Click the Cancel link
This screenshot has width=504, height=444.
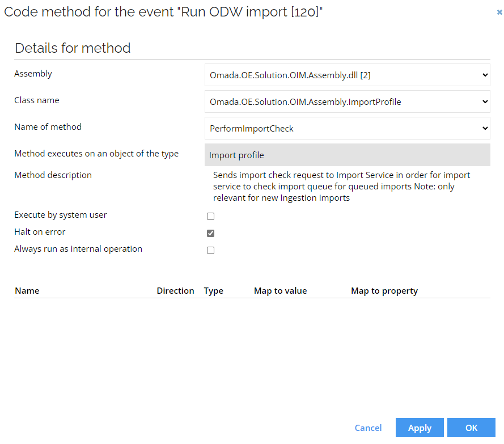click(368, 428)
